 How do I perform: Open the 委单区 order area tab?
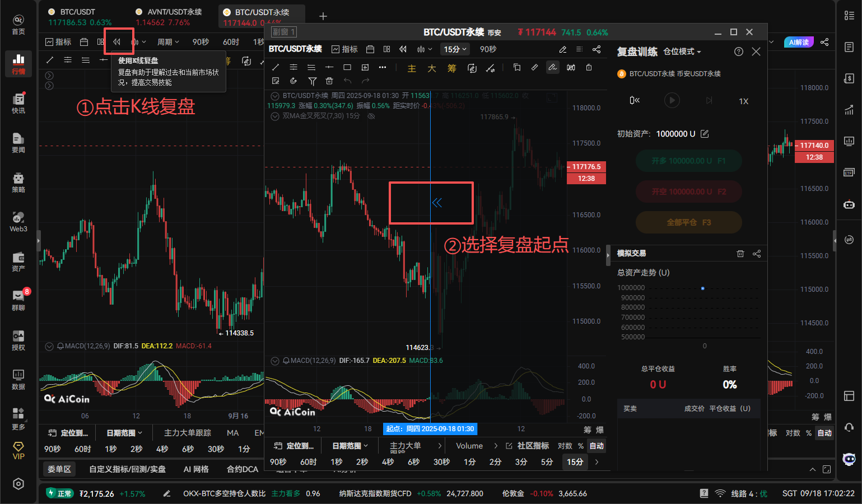[59, 469]
